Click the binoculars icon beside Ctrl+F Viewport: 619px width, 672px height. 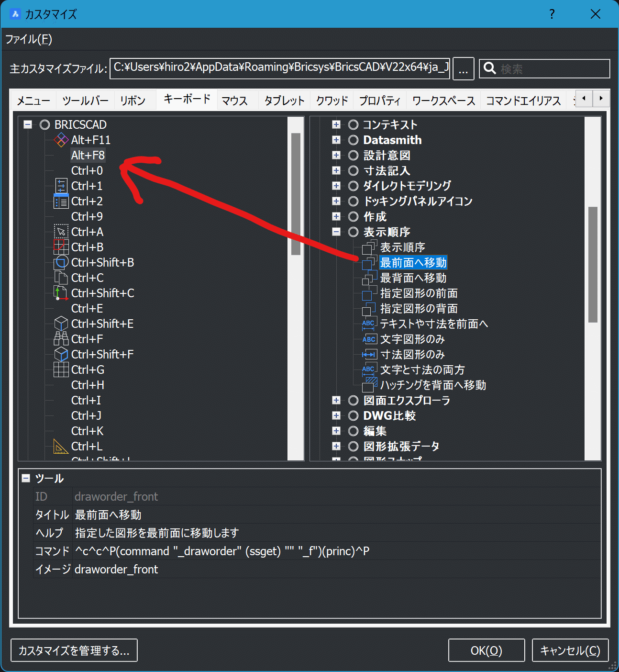[61, 339]
